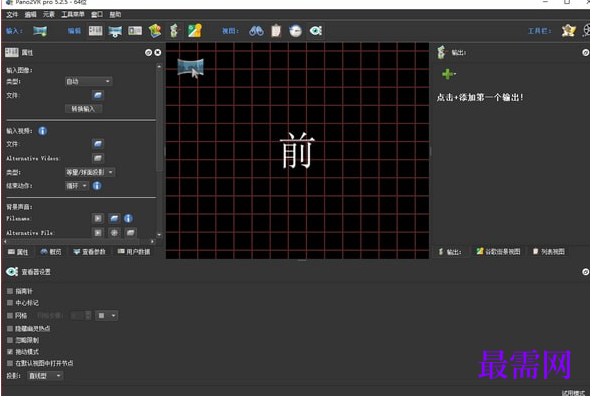This screenshot has height=396, width=590.
Task: Toggle the ghost hotspots checkbox under 网格
Action: (x=10, y=329)
